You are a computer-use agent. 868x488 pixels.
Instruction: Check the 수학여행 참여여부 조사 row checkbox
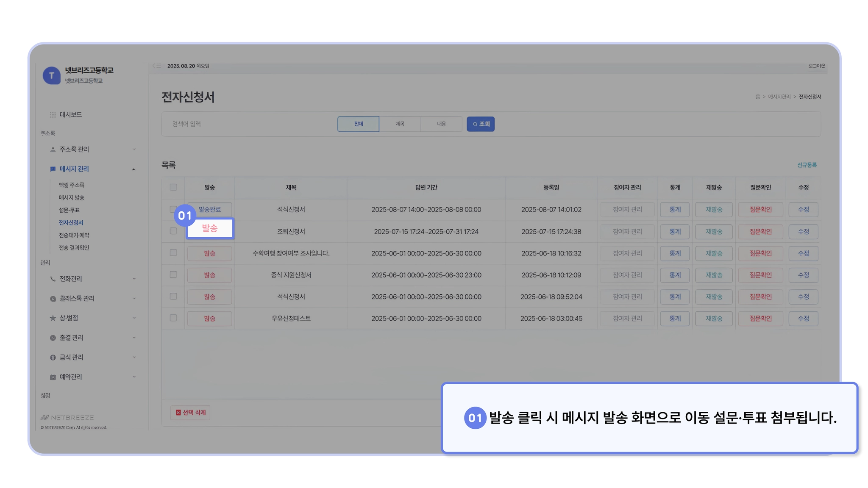point(173,253)
